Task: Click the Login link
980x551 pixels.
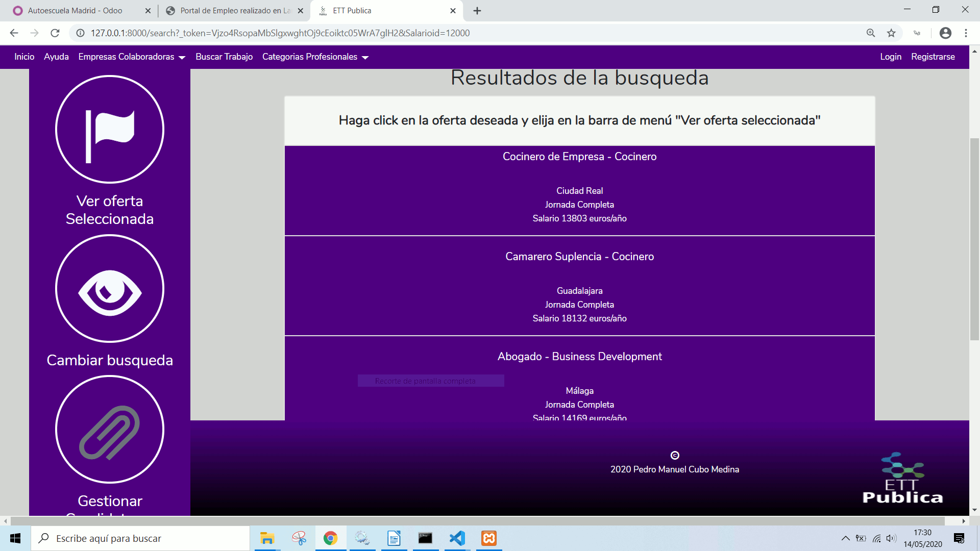Action: coord(891,57)
